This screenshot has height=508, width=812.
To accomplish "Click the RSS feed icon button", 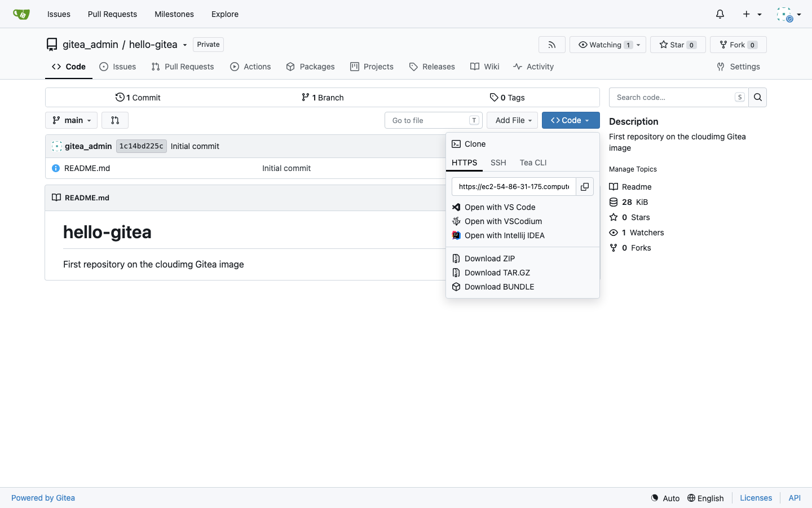I will click(x=552, y=45).
